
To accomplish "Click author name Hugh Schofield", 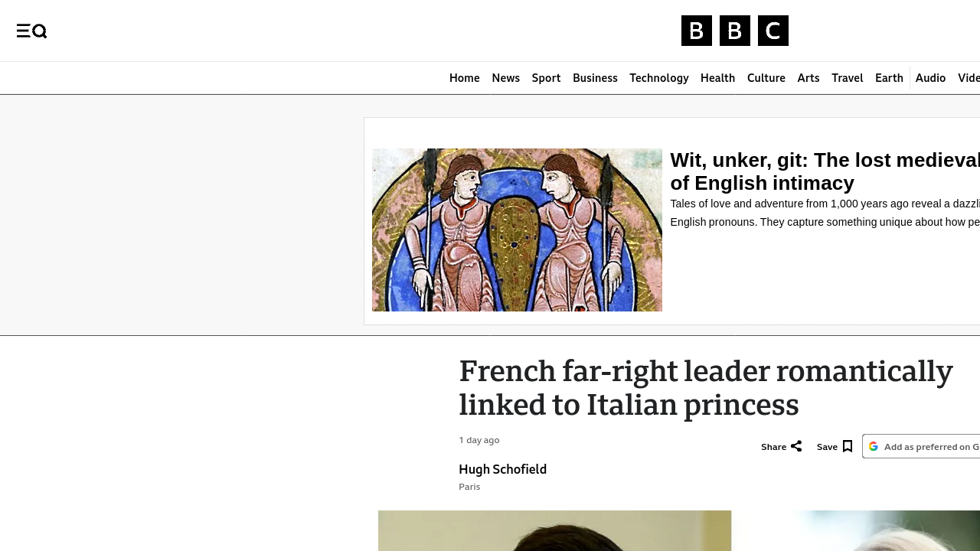I will (502, 469).
